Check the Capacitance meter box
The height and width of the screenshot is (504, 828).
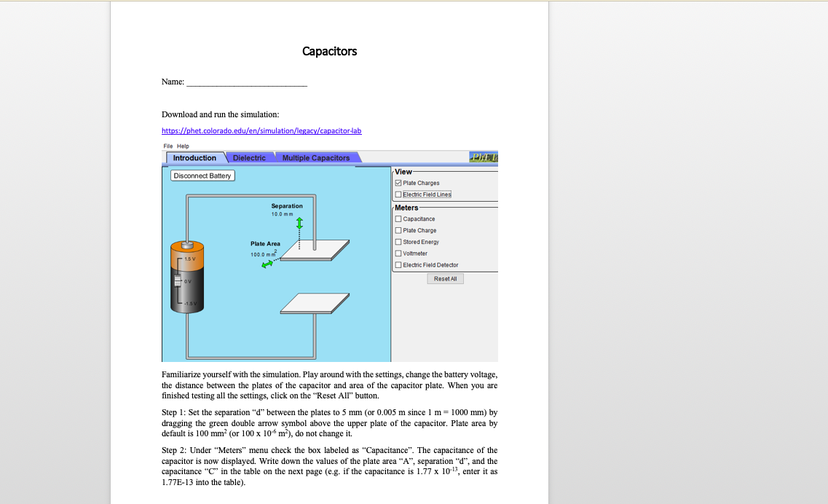point(398,219)
